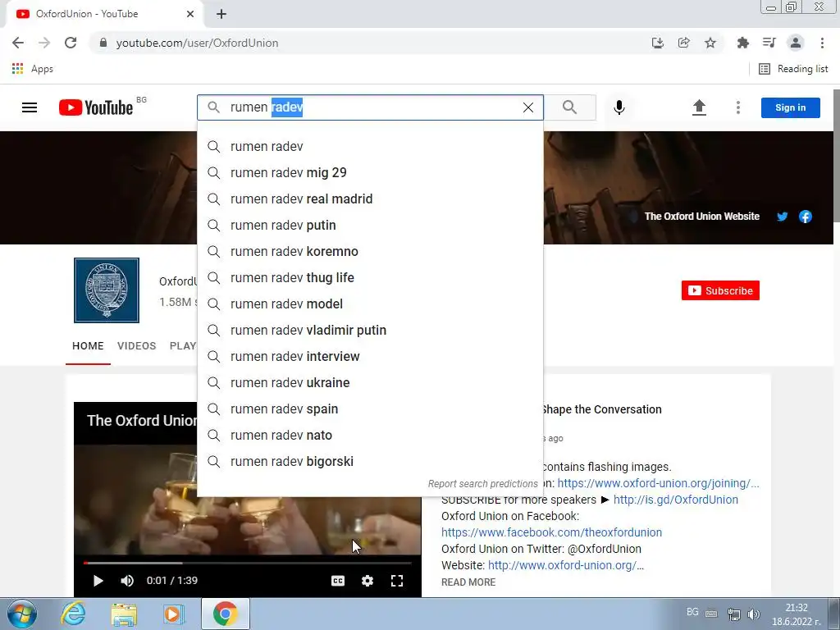Click the BG language indicator in the taskbar
The height and width of the screenshot is (630, 840).
point(692,612)
